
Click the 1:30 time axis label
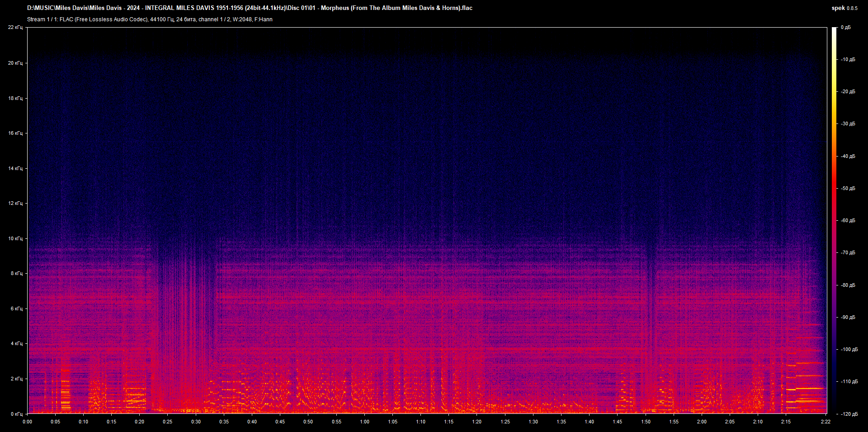533,422
